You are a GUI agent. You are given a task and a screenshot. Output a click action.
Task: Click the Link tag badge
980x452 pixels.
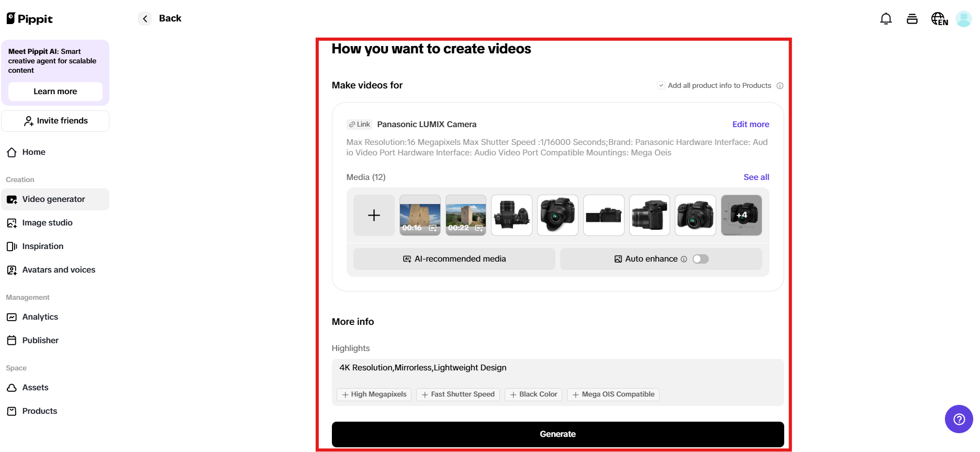pyautogui.click(x=360, y=125)
